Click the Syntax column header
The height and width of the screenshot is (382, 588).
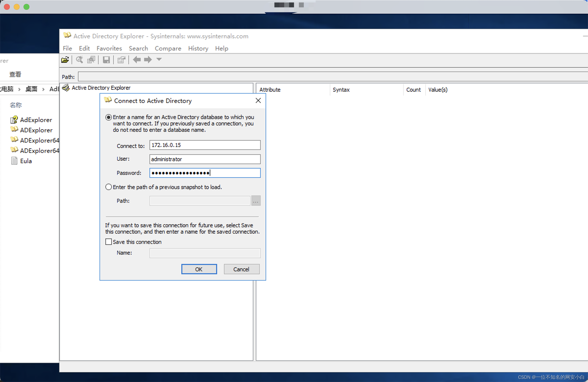(366, 90)
